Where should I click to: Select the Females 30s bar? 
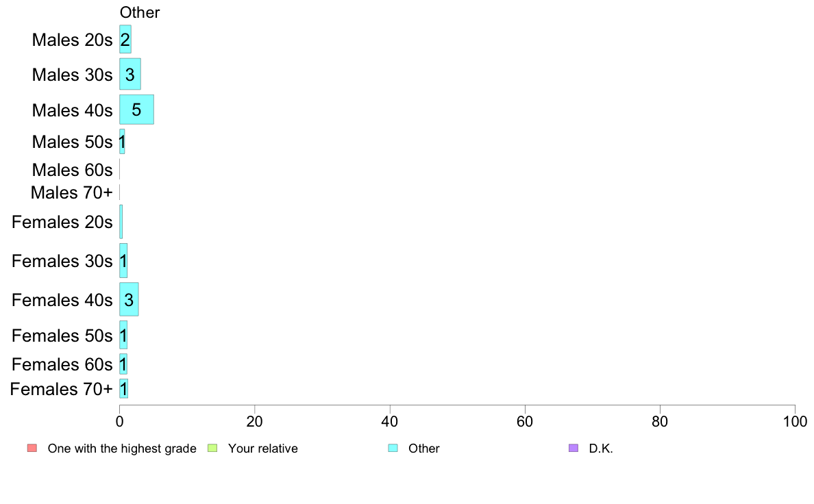123,261
